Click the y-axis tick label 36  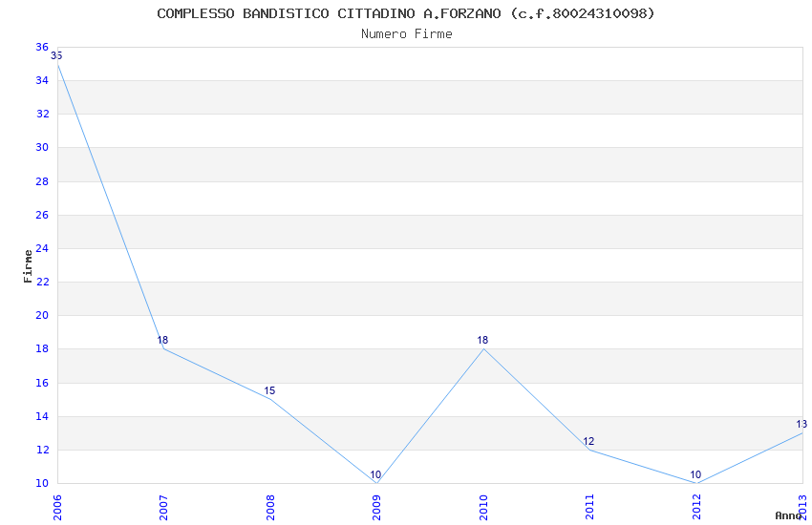click(x=42, y=47)
